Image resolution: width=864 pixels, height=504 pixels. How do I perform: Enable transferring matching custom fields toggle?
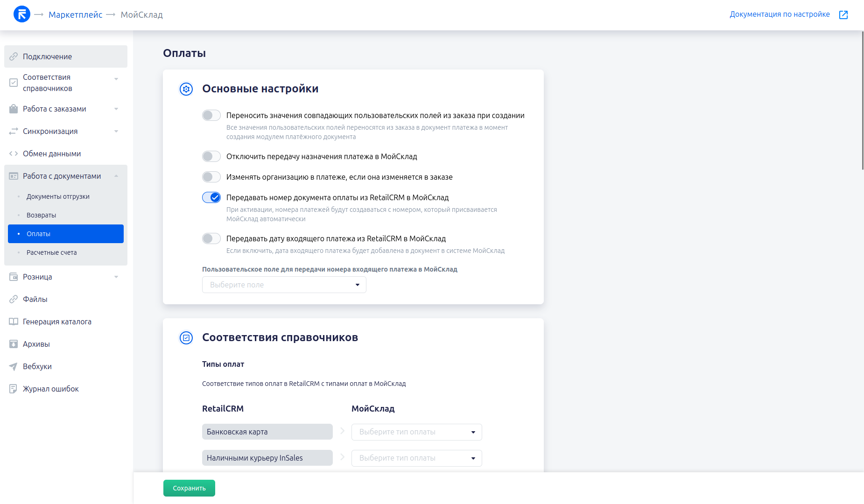[x=211, y=115]
